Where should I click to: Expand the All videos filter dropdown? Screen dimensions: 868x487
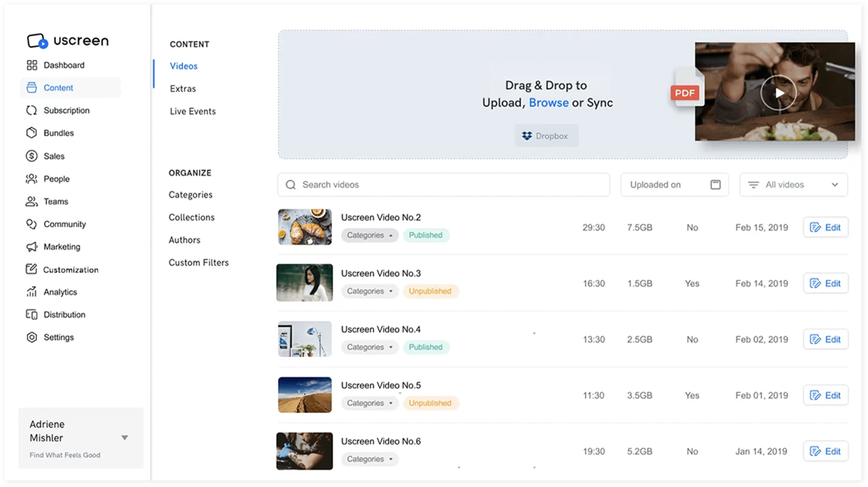tap(834, 185)
